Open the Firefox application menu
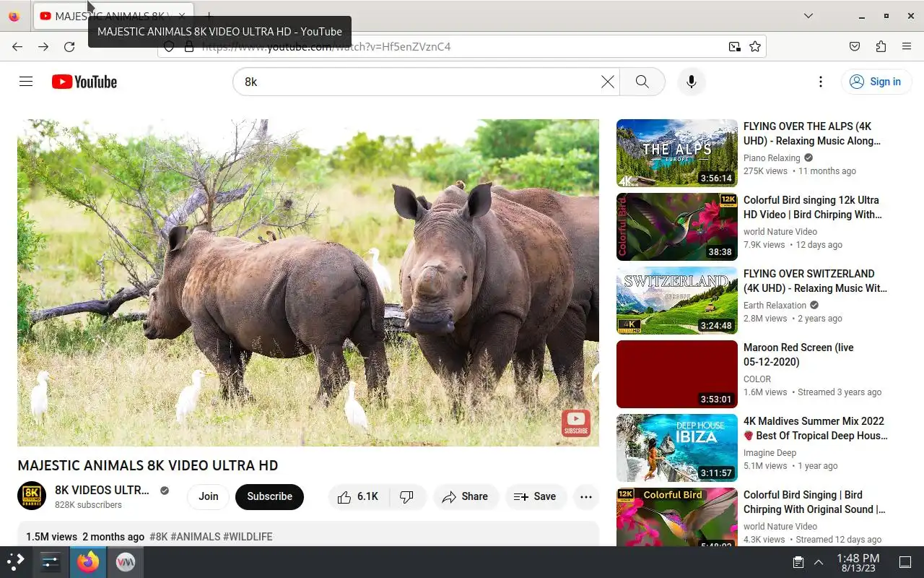Image resolution: width=924 pixels, height=578 pixels. (x=907, y=47)
